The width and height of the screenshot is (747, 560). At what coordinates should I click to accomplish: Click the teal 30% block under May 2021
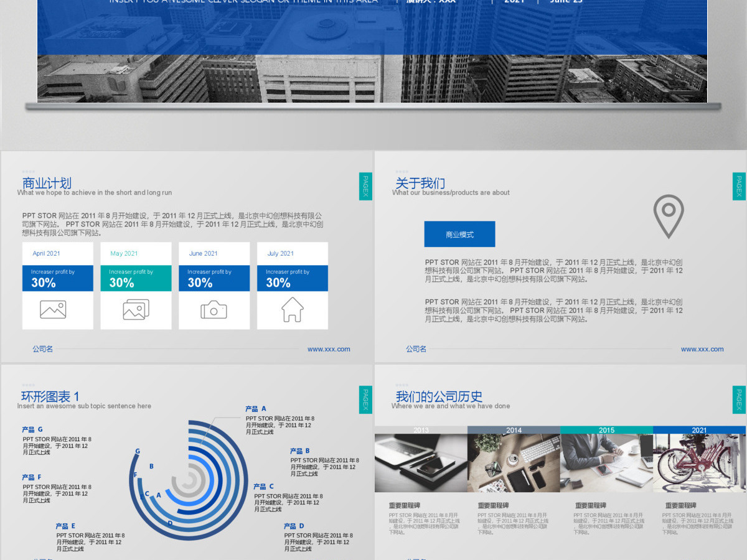tap(136, 278)
